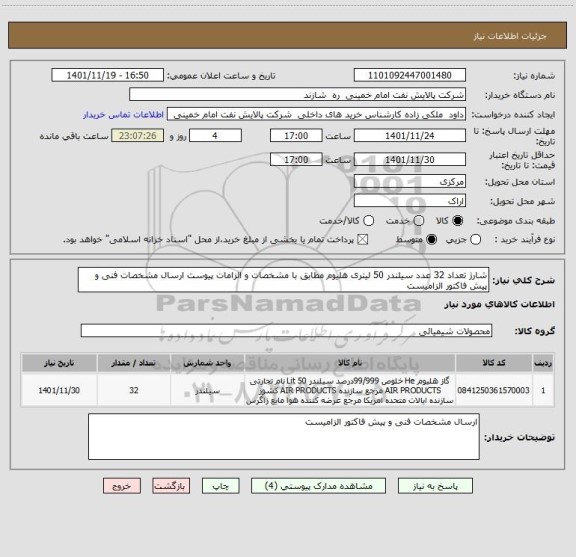Click the تاریخ نیاز column header
This screenshot has width=576, height=557.
[x=59, y=363]
